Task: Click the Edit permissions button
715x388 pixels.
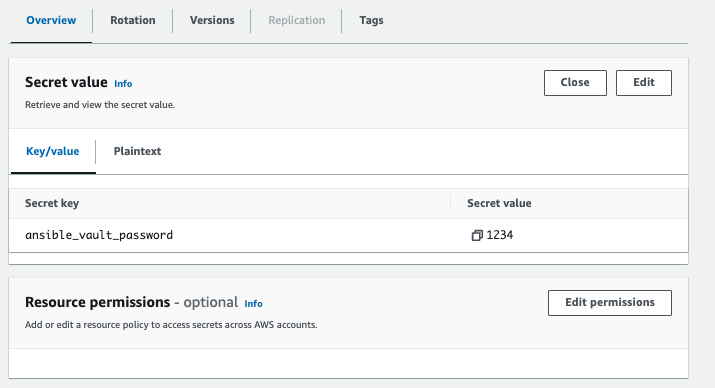Action: [x=610, y=303]
